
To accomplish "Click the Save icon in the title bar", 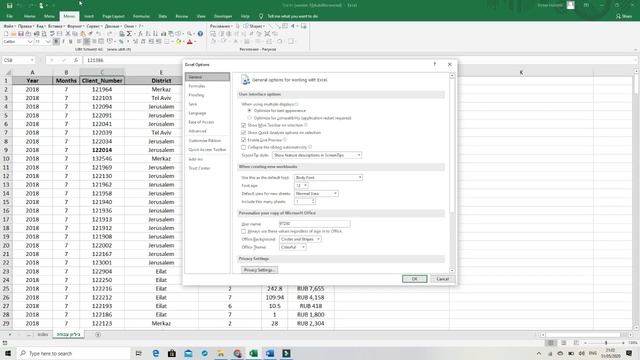I will click(9, 5).
